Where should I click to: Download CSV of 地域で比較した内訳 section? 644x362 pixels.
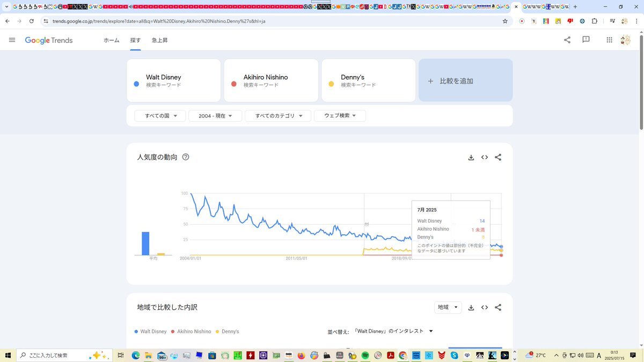[x=471, y=307]
